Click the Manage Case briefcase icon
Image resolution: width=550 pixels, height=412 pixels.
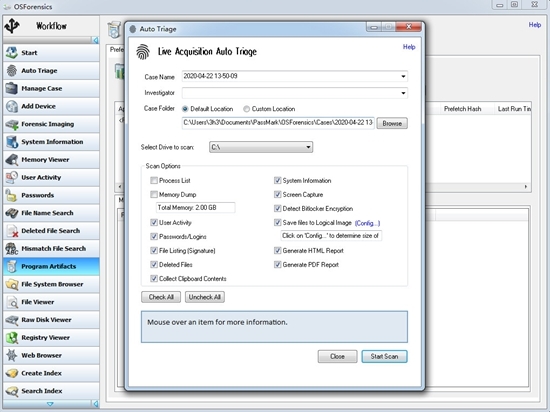pos(12,88)
